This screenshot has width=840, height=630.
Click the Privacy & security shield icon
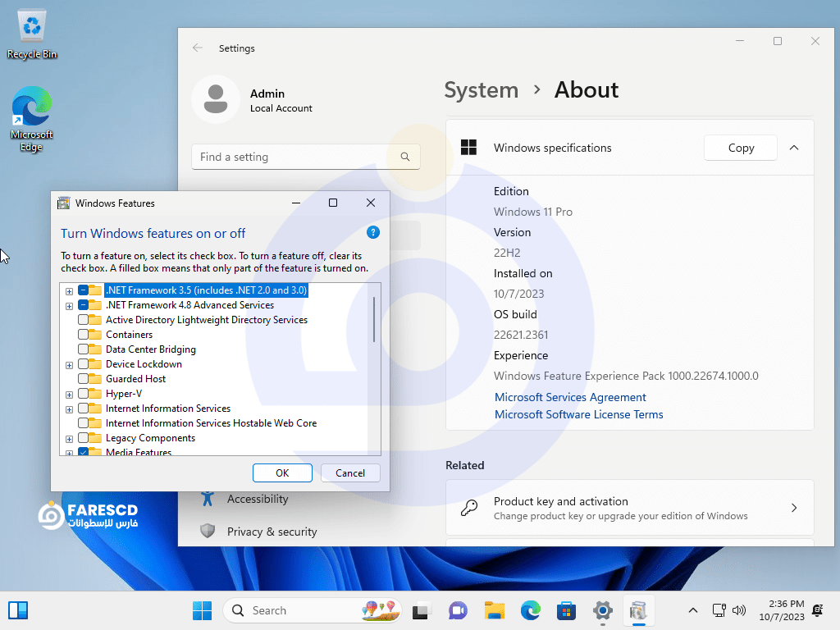(x=208, y=531)
